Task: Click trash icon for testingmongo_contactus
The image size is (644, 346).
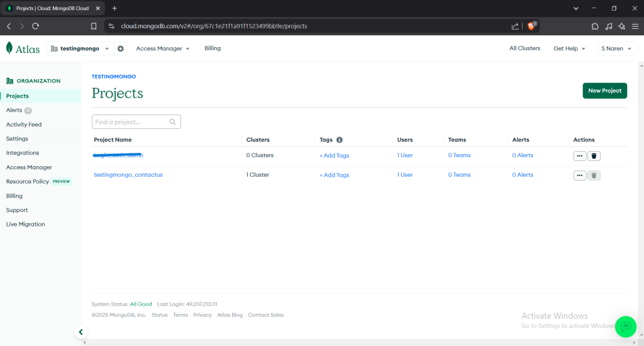Action: click(594, 176)
